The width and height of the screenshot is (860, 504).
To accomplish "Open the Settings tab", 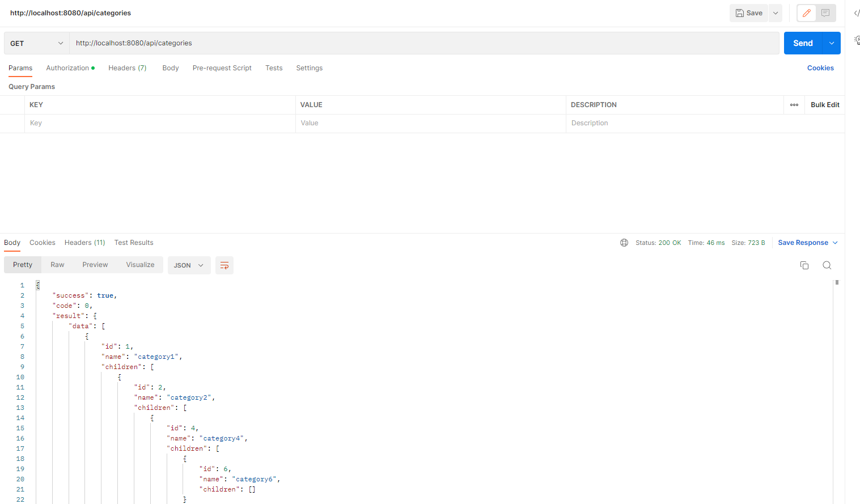I will [310, 68].
